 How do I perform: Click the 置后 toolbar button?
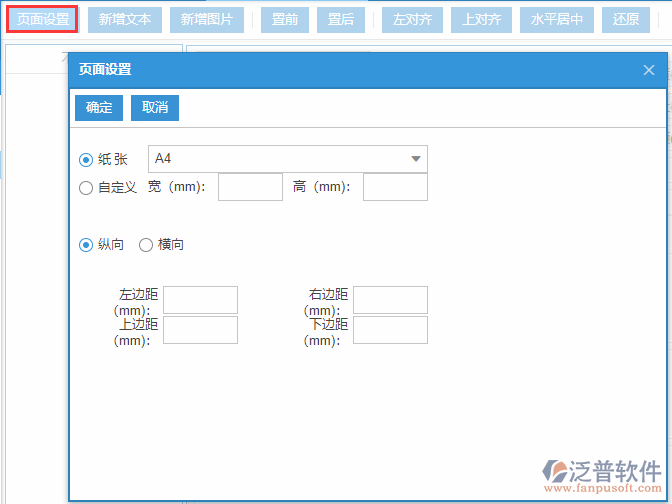[341, 20]
